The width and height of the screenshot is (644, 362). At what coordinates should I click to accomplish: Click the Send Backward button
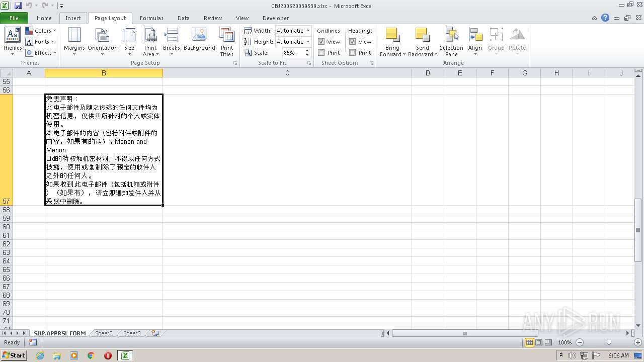[423, 41]
